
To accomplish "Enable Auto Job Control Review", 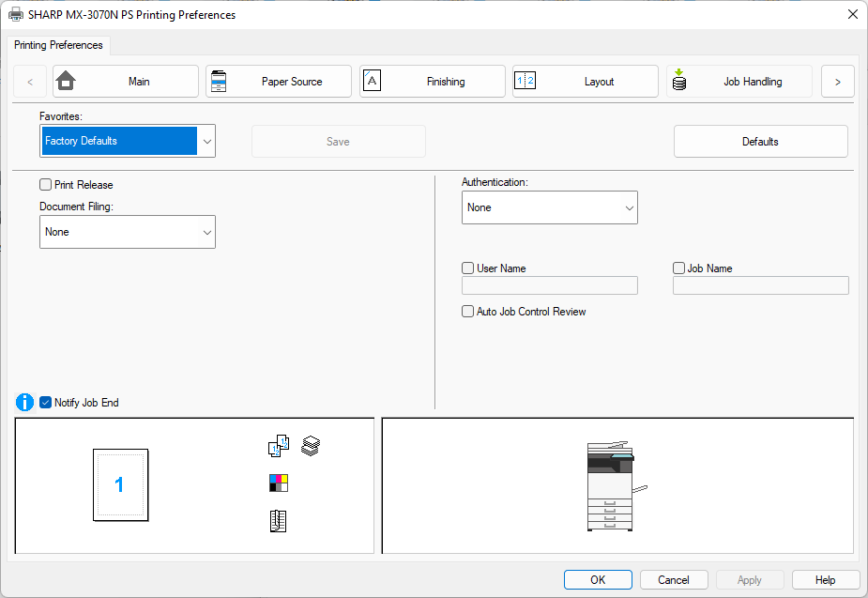I will (468, 312).
